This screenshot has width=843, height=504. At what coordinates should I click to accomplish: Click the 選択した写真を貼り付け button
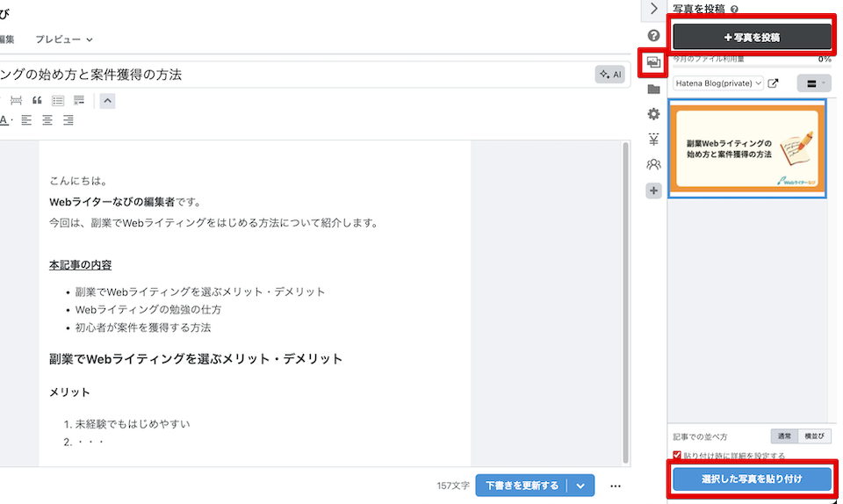pyautogui.click(x=752, y=479)
